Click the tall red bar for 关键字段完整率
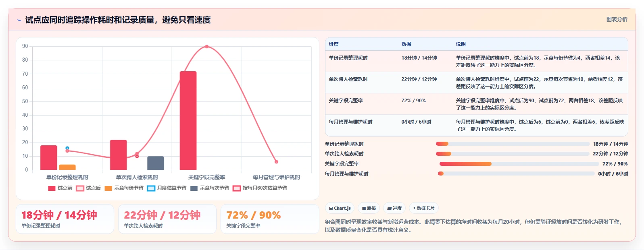This screenshot has height=250, width=644. click(x=188, y=121)
